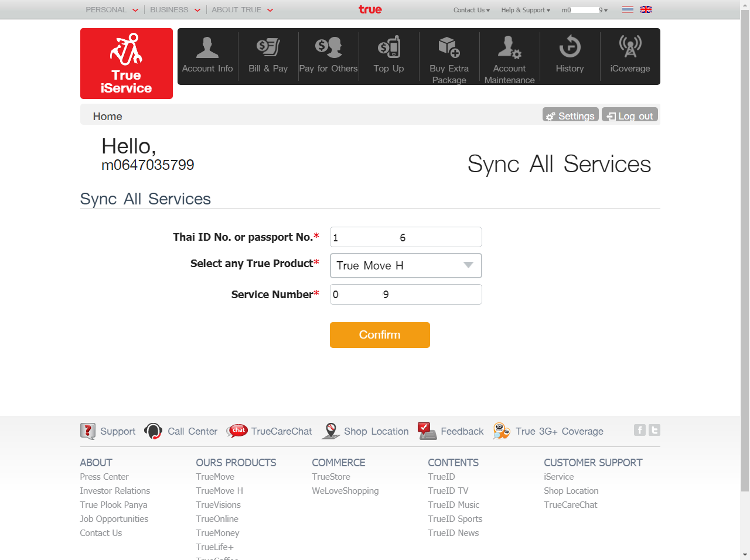This screenshot has height=560, width=750.
Task: Open TrueVisions link
Action: point(219,505)
